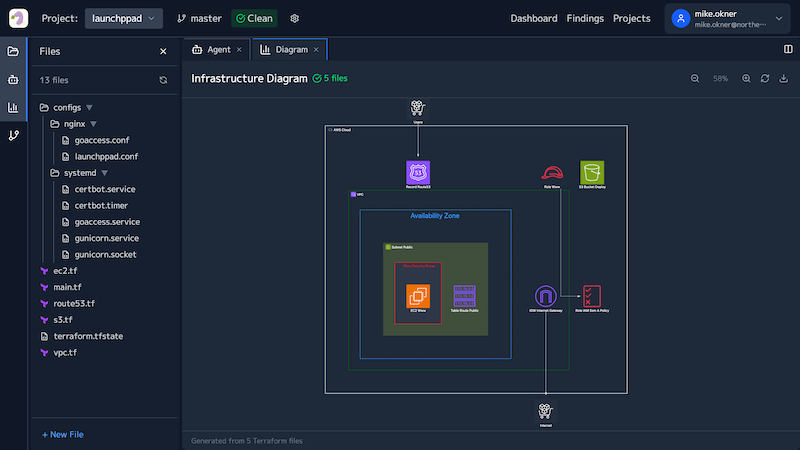Select the EC2 instance node in diagram
Viewport: 800px width, 450px height.
coord(417,296)
